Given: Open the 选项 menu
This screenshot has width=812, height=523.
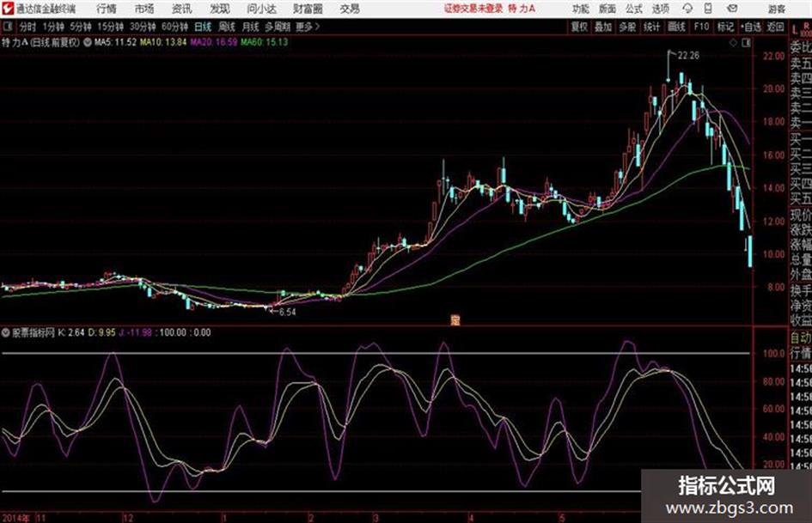Looking at the screenshot, I should 660,9.
